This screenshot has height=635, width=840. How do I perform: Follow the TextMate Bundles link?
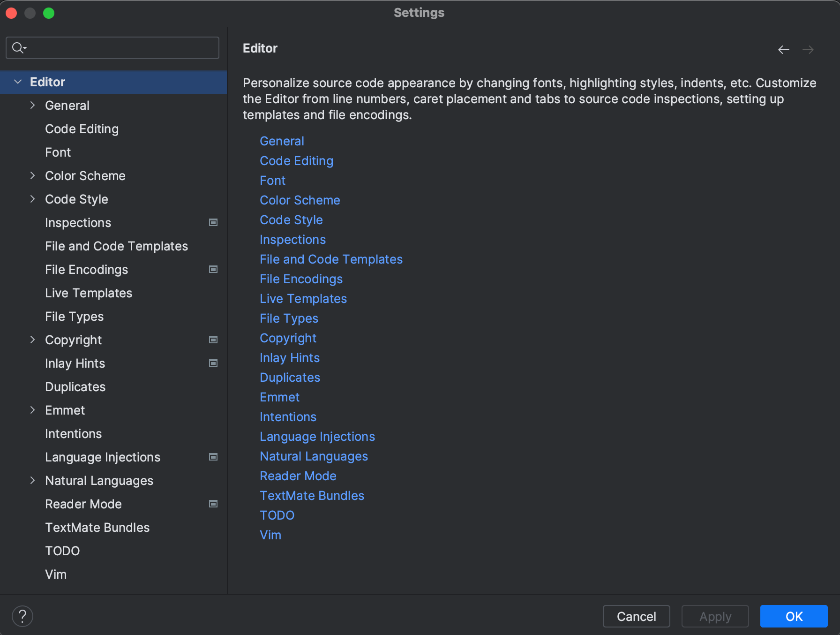coord(312,495)
